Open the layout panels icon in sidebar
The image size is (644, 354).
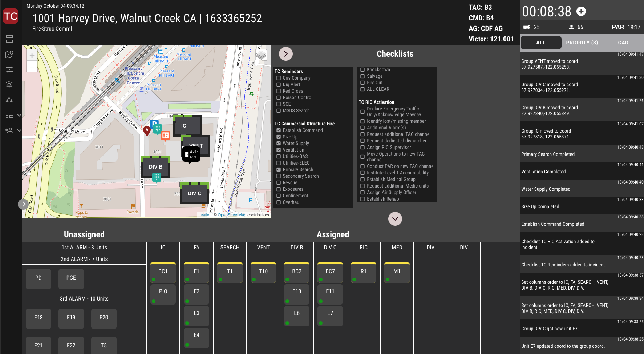(9, 39)
